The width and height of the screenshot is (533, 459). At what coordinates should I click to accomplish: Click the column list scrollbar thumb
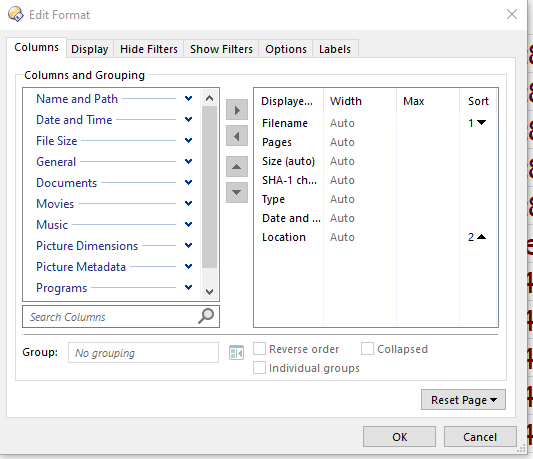(x=209, y=187)
